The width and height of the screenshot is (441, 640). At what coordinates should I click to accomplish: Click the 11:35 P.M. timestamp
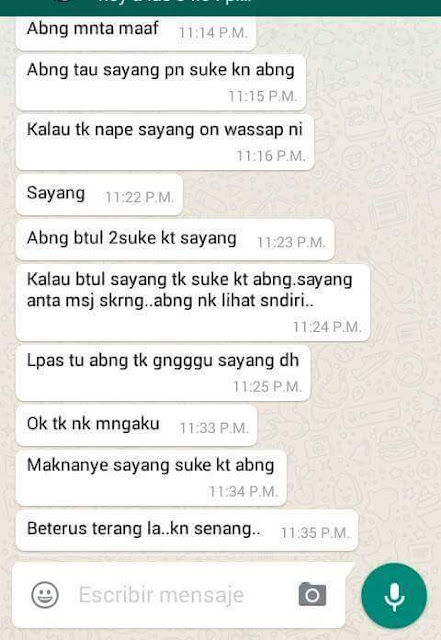(x=315, y=533)
